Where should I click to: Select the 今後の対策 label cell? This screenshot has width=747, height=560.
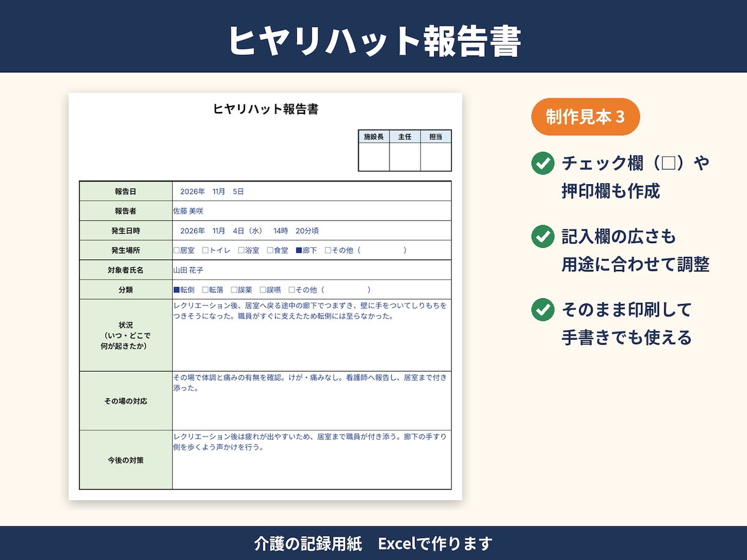tap(126, 460)
